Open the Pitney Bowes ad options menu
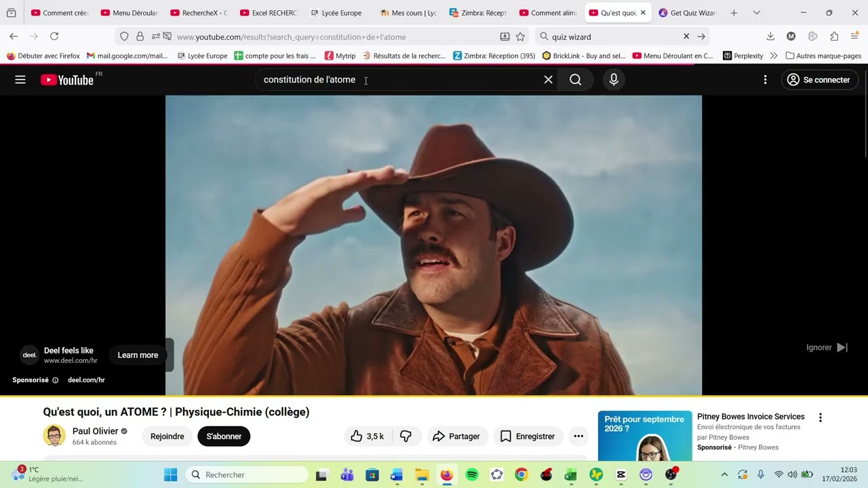The height and width of the screenshot is (488, 868). tap(820, 418)
